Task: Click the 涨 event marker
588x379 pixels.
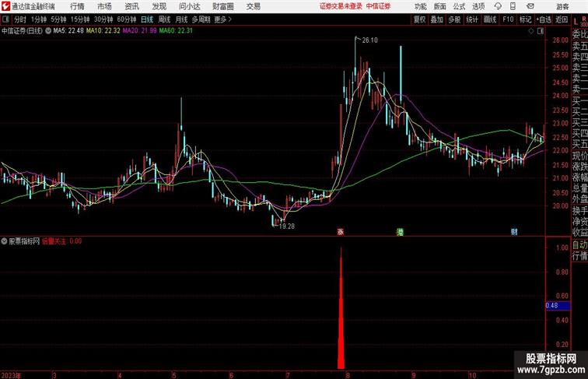Action: [340, 232]
